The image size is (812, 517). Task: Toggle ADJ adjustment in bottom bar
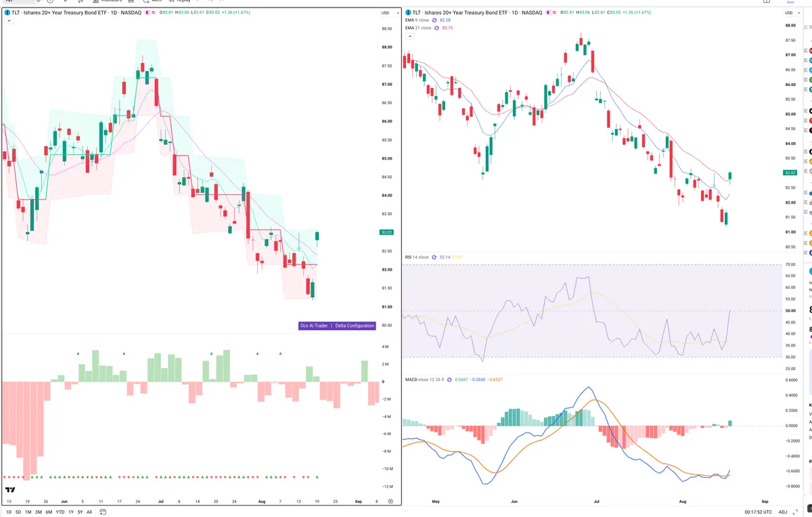[783, 512]
